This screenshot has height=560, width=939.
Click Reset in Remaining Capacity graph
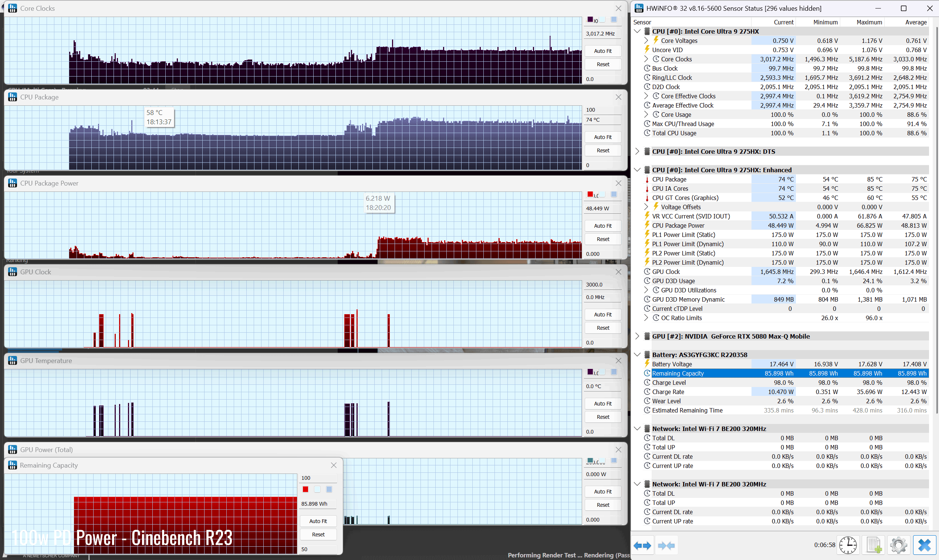click(x=318, y=534)
